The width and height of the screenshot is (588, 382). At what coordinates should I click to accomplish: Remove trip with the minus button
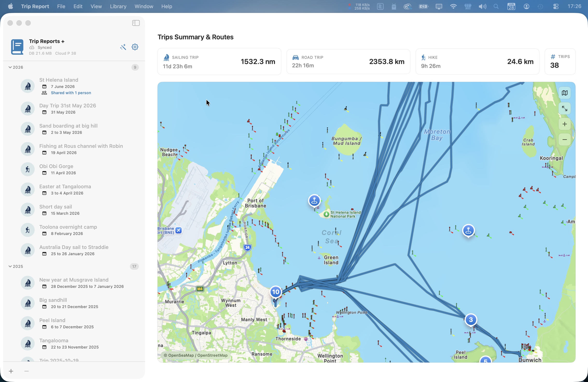pyautogui.click(x=26, y=371)
